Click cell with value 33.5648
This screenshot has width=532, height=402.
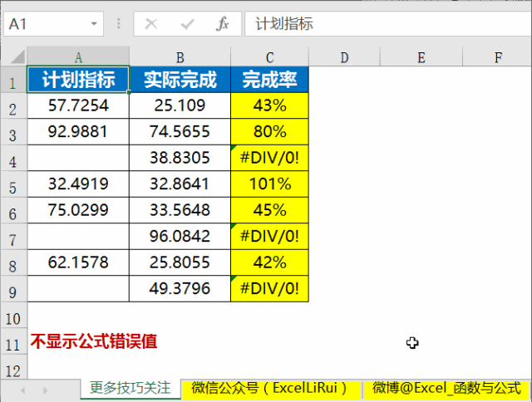click(x=180, y=210)
